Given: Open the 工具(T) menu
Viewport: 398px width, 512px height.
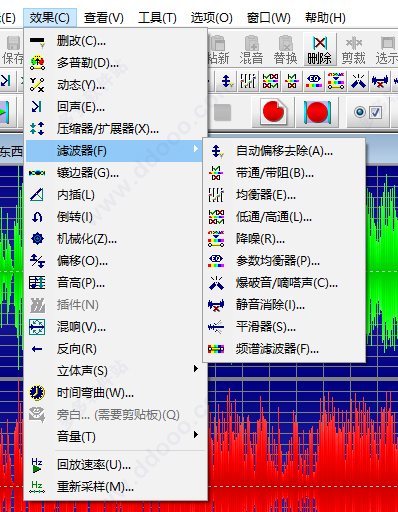Looking at the screenshot, I should 157,18.
